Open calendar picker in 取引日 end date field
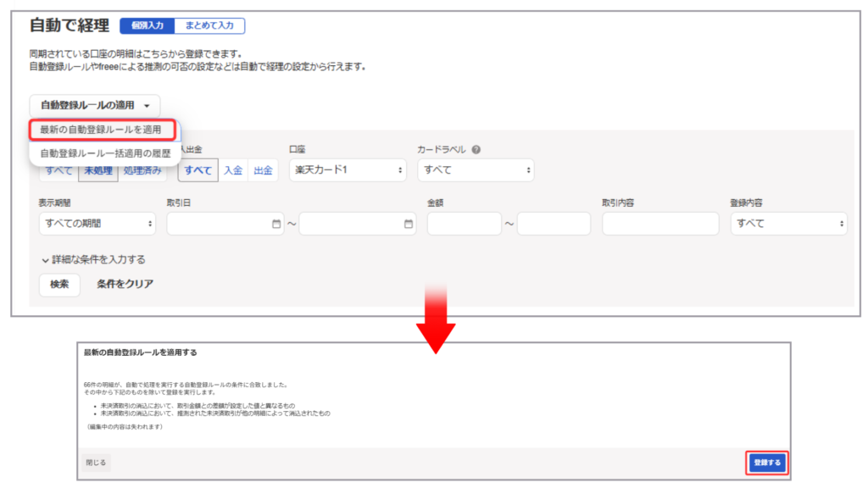This screenshot has width=868, height=488. pos(409,224)
